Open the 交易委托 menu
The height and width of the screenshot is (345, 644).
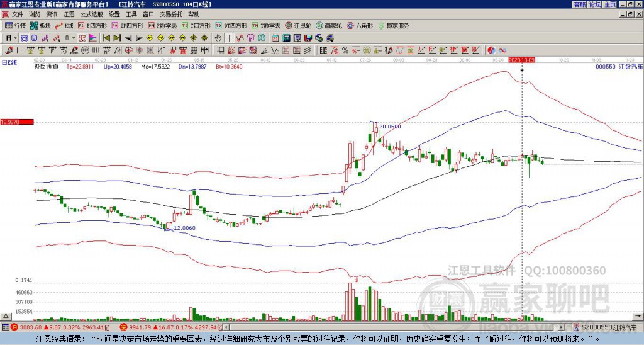pyautogui.click(x=171, y=14)
